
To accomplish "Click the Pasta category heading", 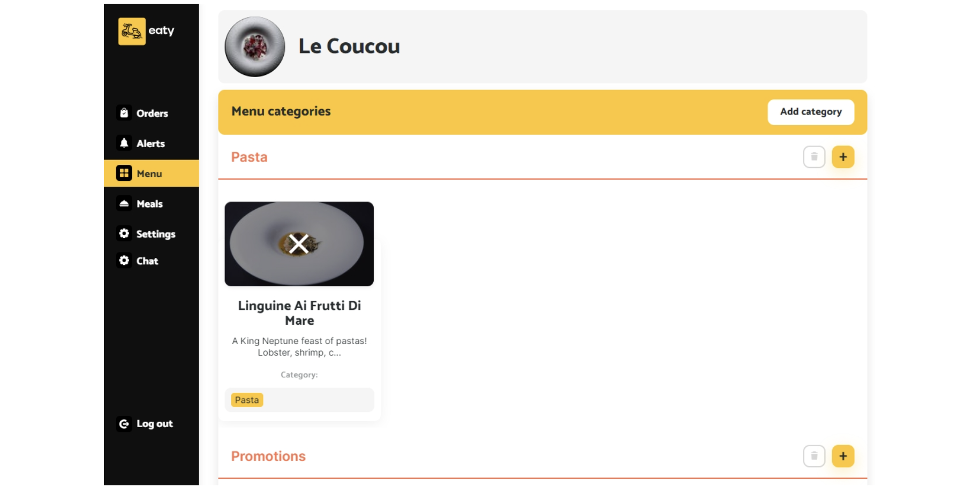I will pos(249,157).
